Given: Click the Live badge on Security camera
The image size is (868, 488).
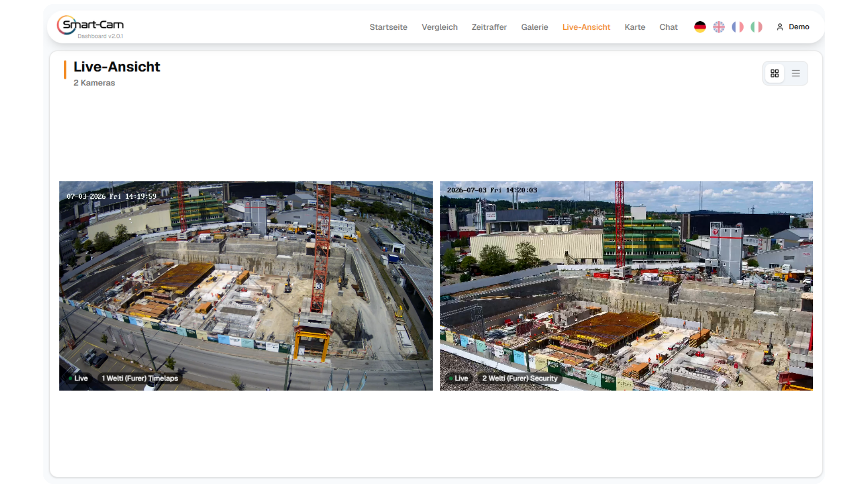Looking at the screenshot, I should click(458, 378).
